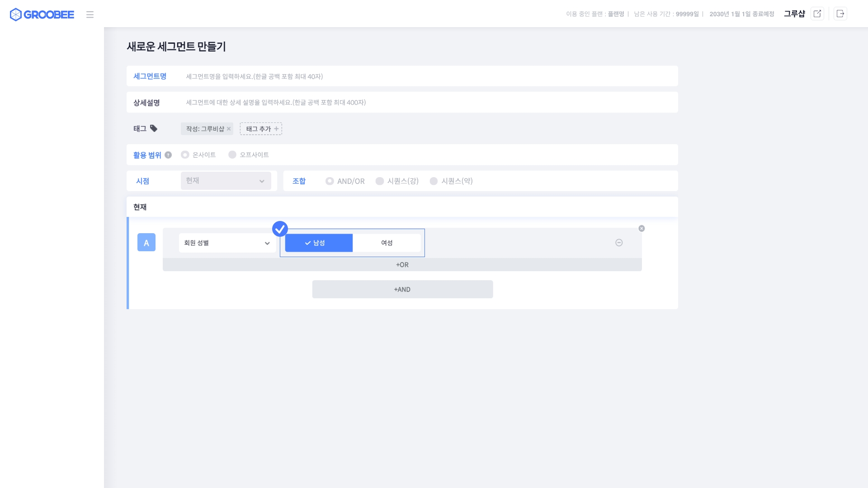Select the 오프사이트 radio option

tap(232, 155)
